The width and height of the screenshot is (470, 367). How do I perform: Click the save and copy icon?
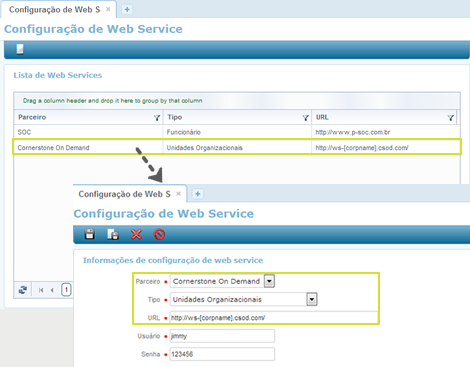[113, 234]
